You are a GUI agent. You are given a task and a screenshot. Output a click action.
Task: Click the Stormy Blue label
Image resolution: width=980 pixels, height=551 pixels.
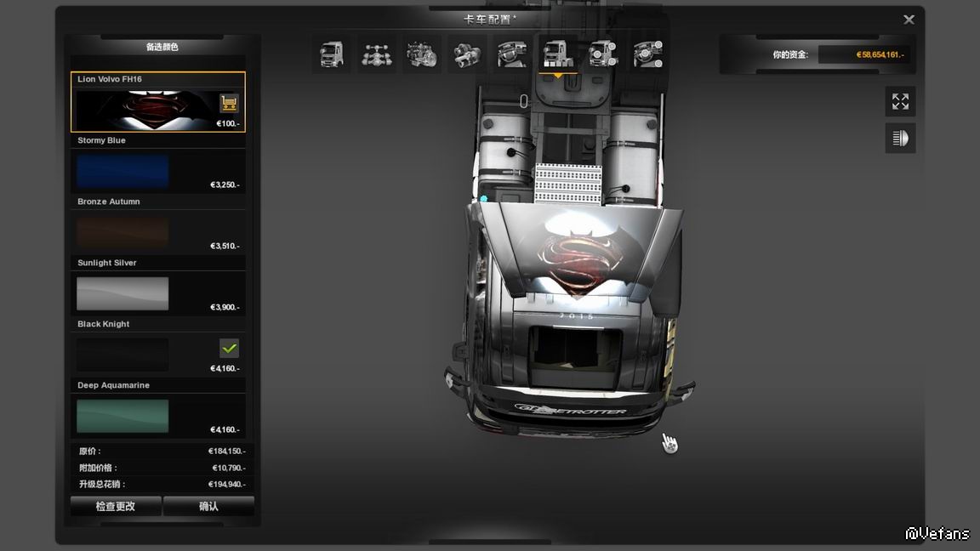click(x=101, y=140)
